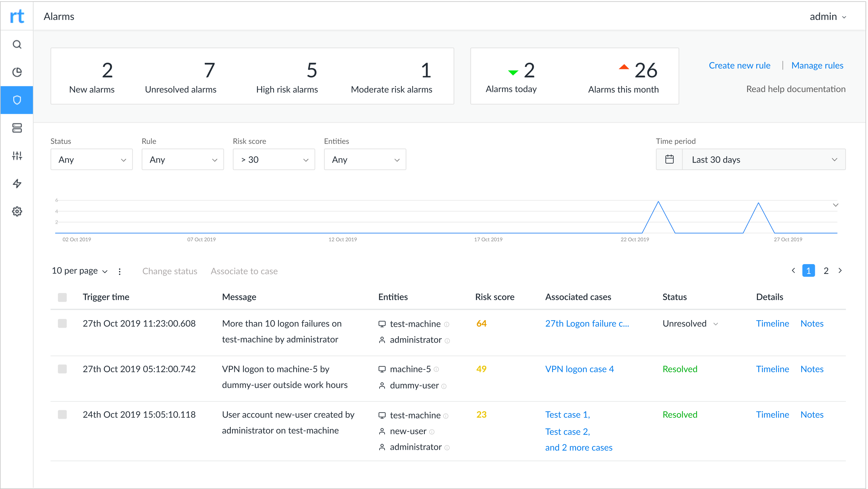Click the Create new rule link

(739, 65)
